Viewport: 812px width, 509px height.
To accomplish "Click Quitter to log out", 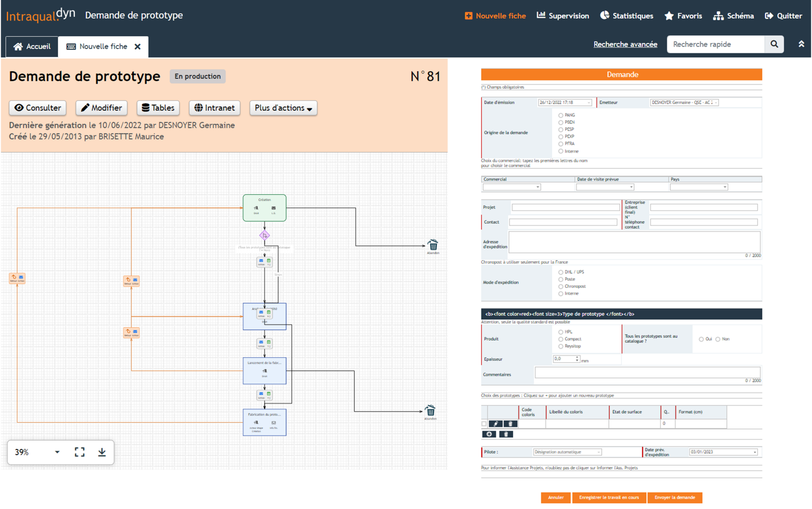I will click(x=784, y=16).
